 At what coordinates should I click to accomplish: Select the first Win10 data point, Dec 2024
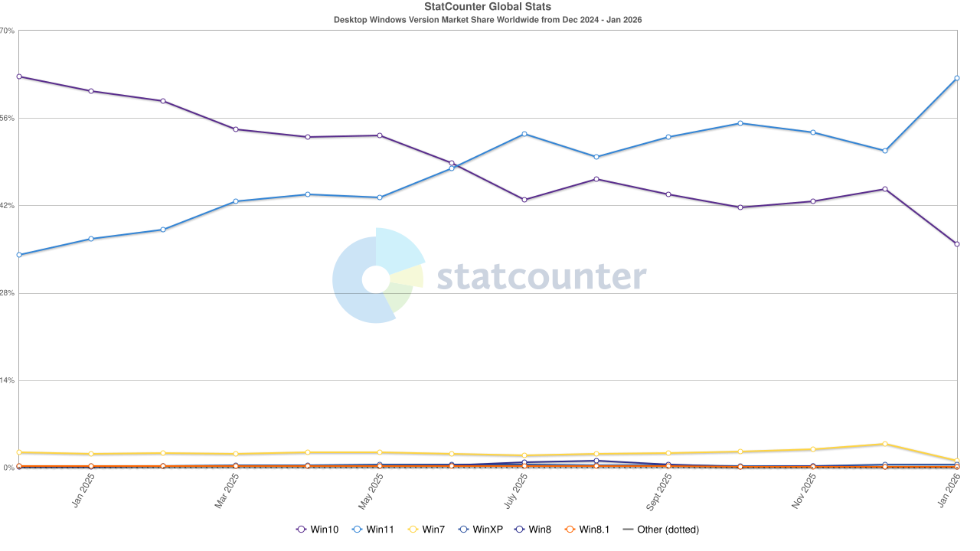coord(19,77)
